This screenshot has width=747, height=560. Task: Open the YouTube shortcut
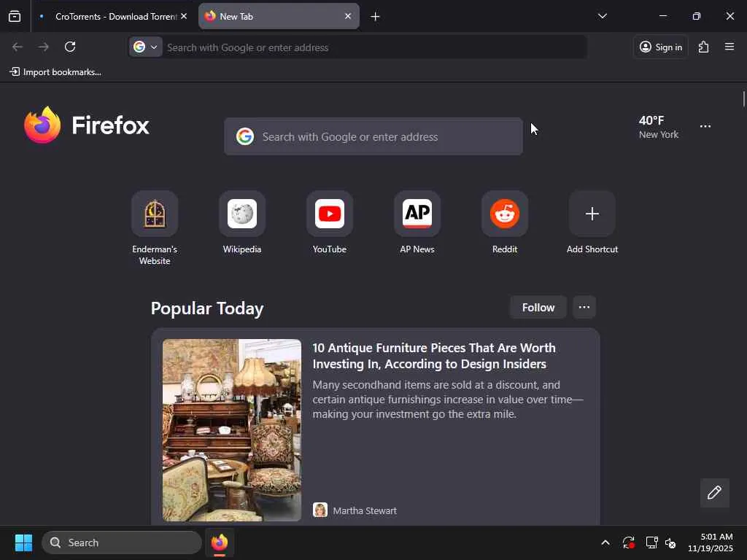(x=330, y=223)
